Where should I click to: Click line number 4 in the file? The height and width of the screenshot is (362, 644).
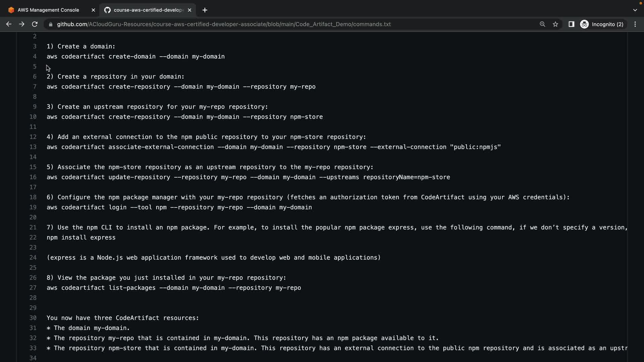[35, 56]
